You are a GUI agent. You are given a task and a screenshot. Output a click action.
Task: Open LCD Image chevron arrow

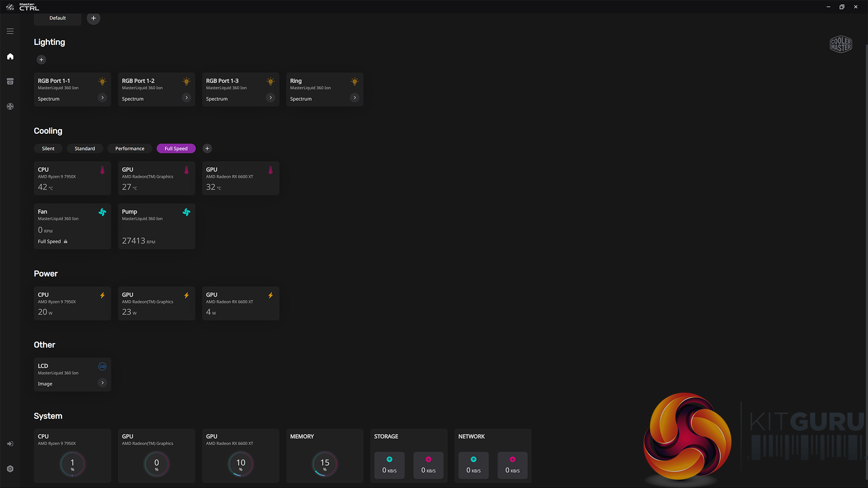[x=102, y=383]
